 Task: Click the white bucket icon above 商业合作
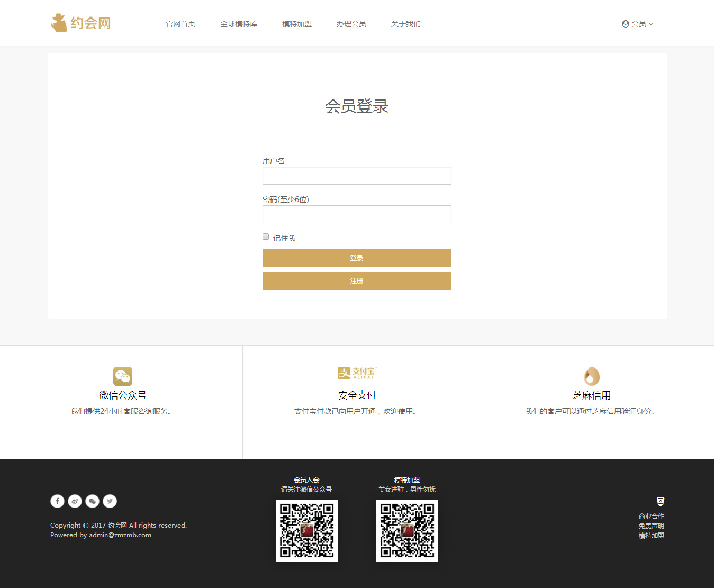(660, 501)
